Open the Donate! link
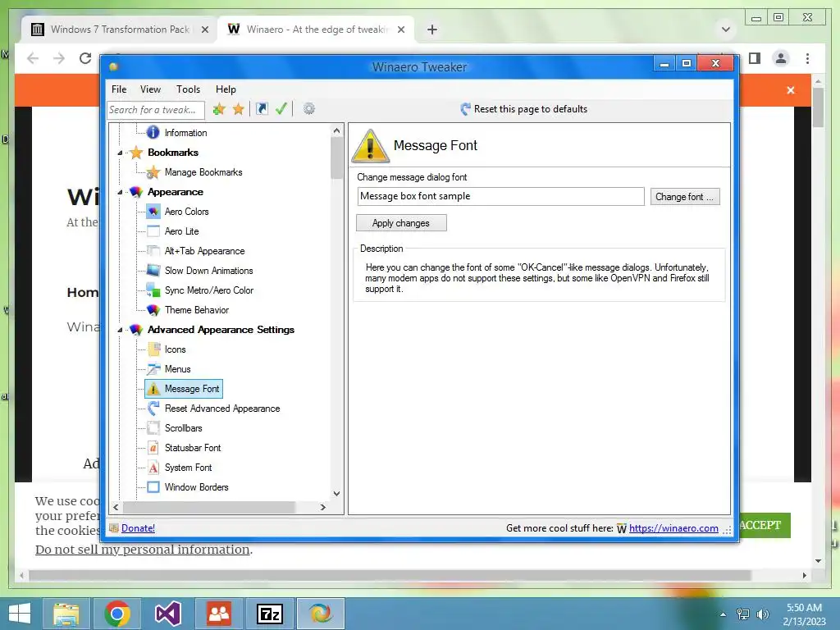The width and height of the screenshot is (840, 630). (138, 528)
